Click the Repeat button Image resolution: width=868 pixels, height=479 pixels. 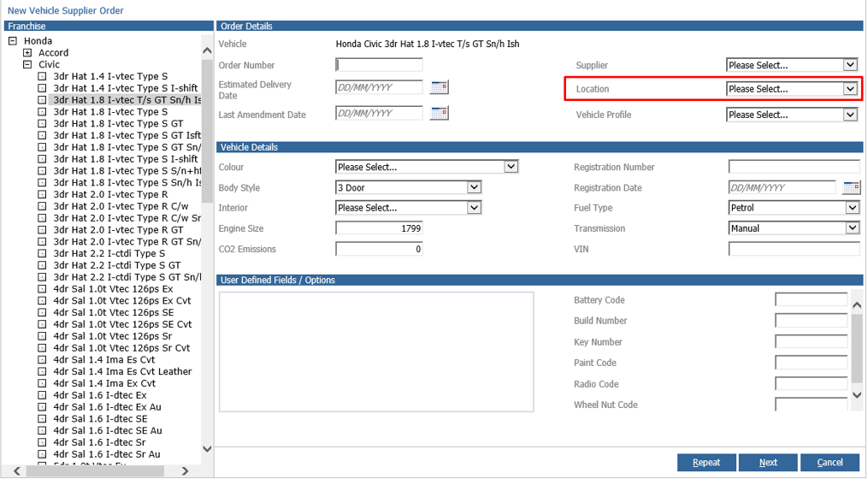tap(706, 463)
